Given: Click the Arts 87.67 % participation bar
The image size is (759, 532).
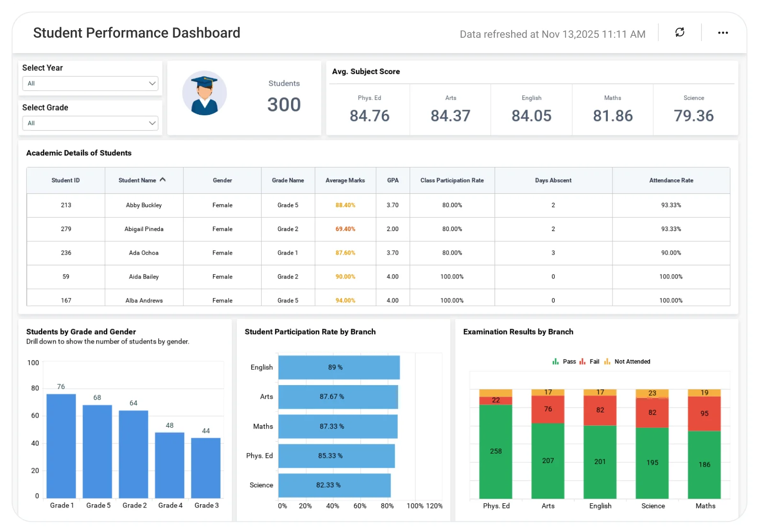Looking at the screenshot, I should [x=338, y=397].
